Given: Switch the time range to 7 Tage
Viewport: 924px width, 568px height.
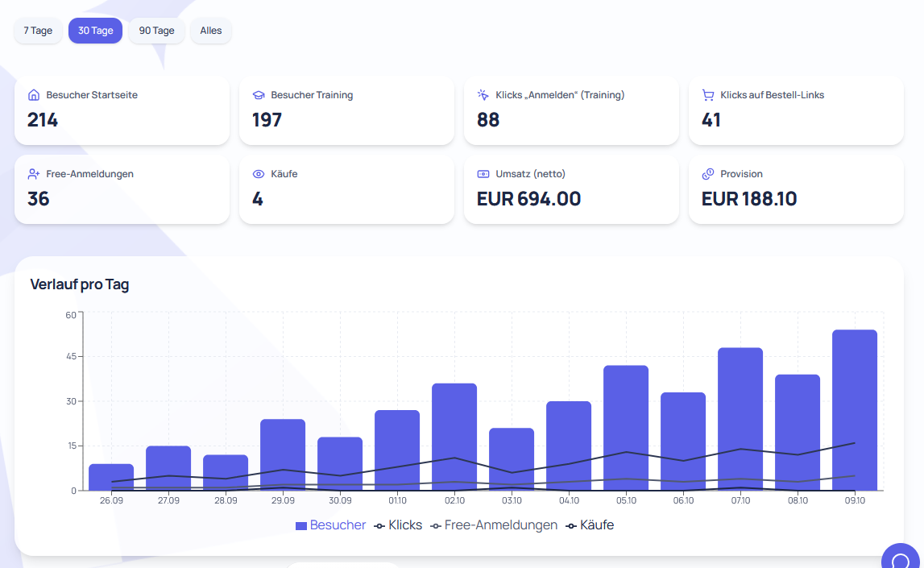Looking at the screenshot, I should click(x=39, y=31).
